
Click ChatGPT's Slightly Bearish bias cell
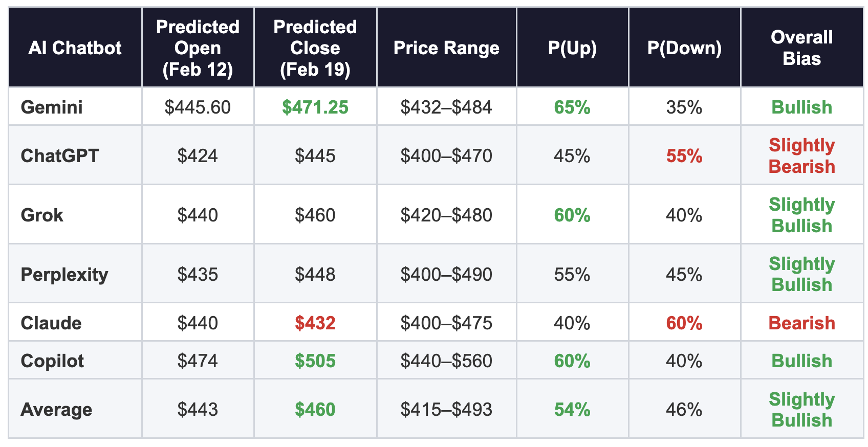pos(801,156)
